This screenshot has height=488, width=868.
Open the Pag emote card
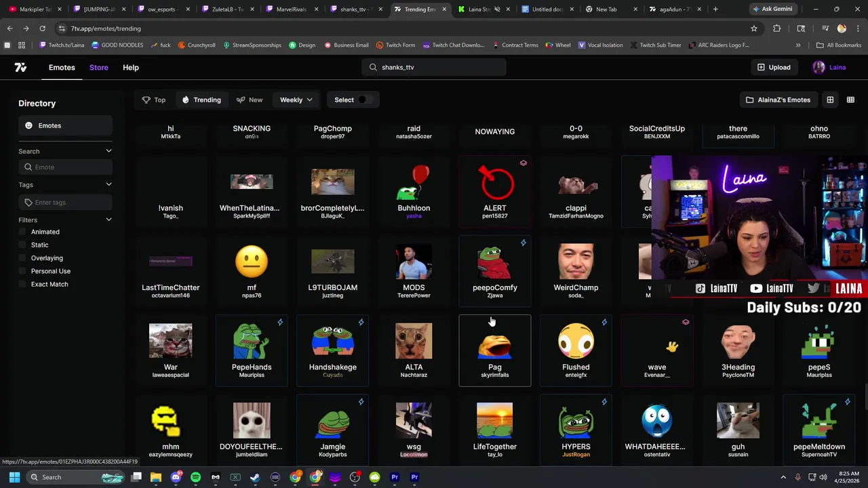pos(495,350)
